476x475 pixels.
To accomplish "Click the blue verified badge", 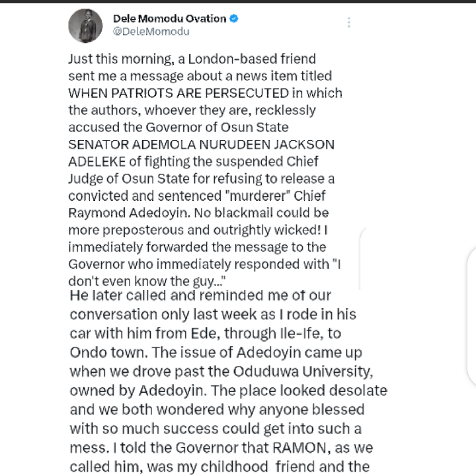I will 234,18.
